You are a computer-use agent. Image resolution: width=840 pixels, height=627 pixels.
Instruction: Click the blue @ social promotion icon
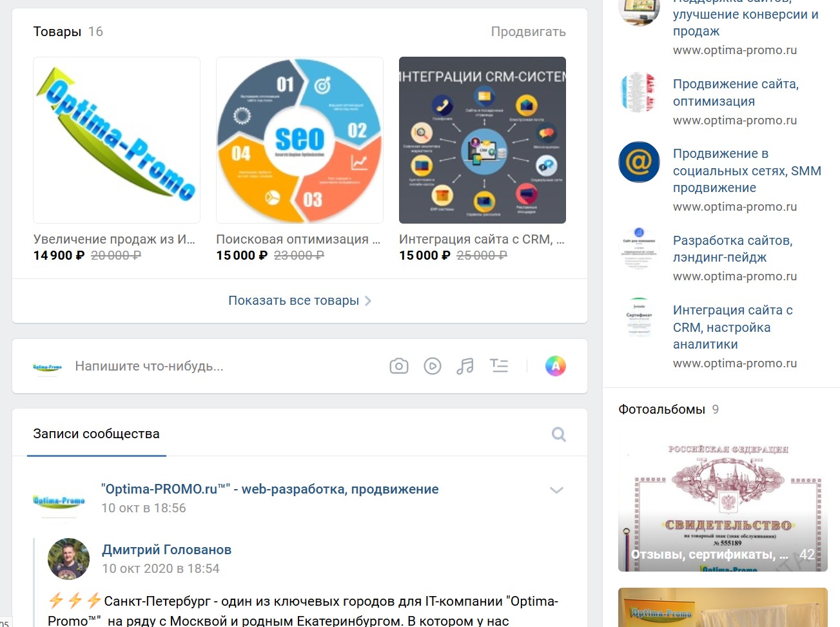point(639,162)
